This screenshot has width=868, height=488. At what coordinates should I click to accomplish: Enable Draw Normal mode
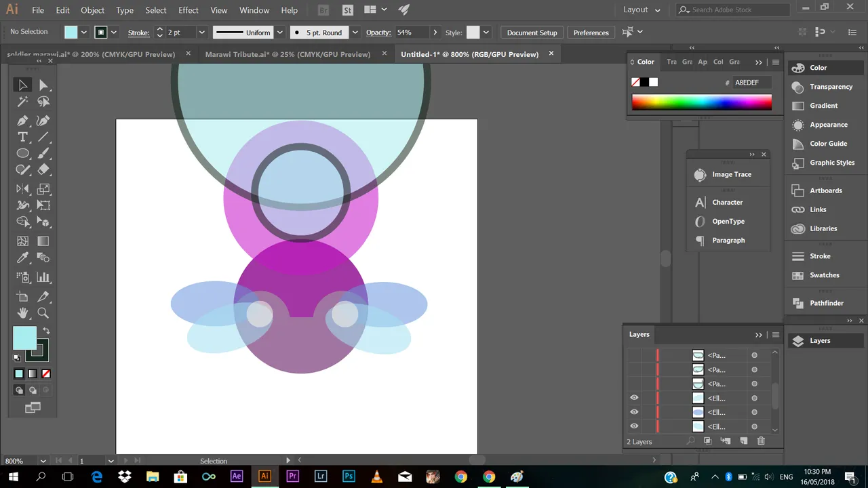tap(19, 390)
